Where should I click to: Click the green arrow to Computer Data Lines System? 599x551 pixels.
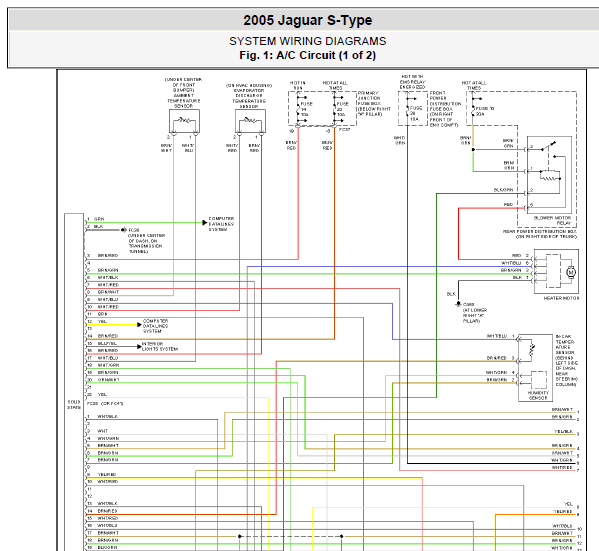coord(205,222)
